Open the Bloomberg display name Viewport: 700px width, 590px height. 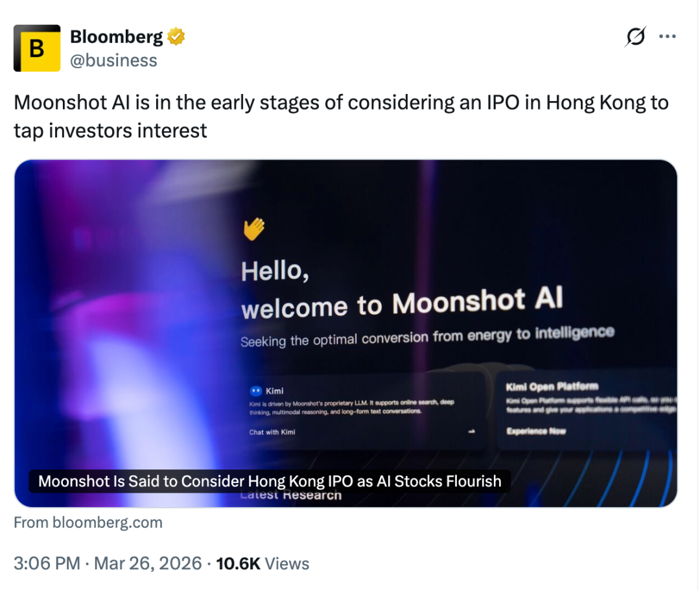pyautogui.click(x=117, y=37)
